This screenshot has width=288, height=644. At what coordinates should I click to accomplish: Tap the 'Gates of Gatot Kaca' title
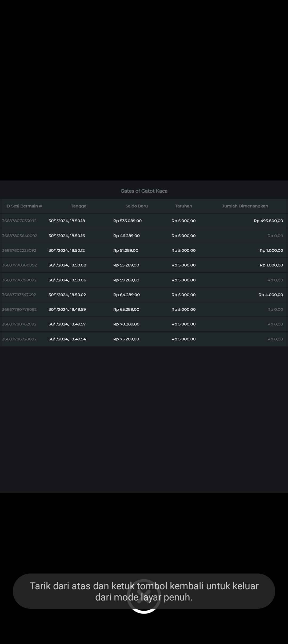(144, 191)
